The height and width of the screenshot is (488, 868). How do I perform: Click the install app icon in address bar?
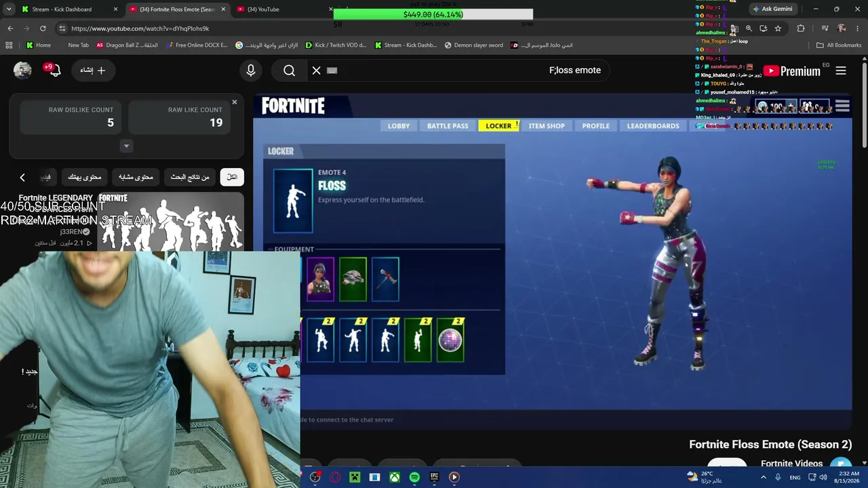tap(764, 28)
